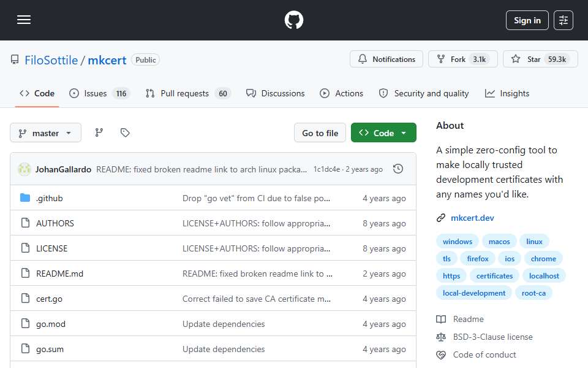Open latest commit message about arch linux
588x368 pixels.
point(202,169)
